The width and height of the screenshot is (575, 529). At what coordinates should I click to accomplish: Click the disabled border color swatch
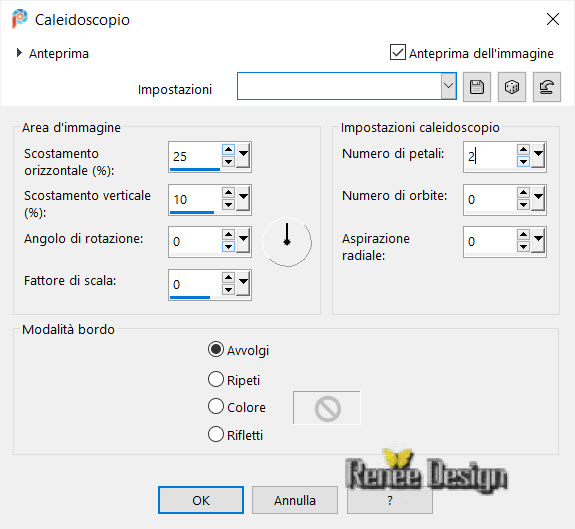tap(326, 407)
